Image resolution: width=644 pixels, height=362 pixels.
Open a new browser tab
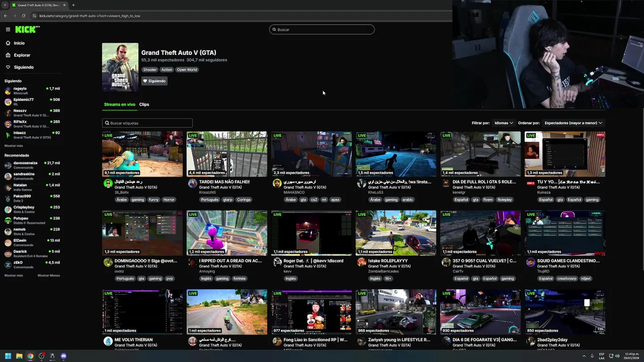tap(73, 5)
